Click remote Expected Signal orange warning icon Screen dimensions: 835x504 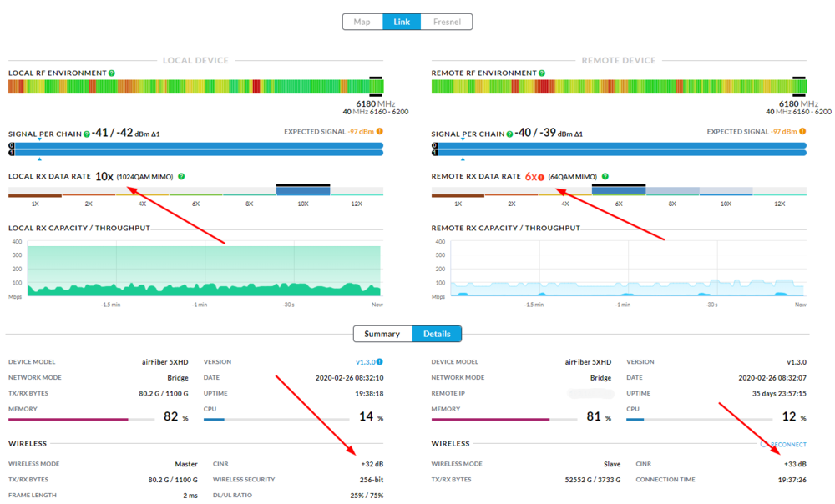coord(803,132)
